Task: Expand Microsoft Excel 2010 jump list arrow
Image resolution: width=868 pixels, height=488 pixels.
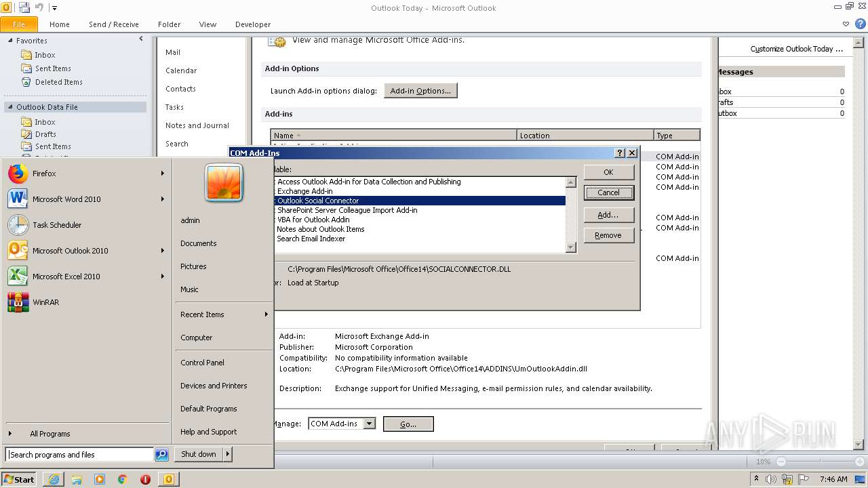Action: pyautogui.click(x=163, y=277)
